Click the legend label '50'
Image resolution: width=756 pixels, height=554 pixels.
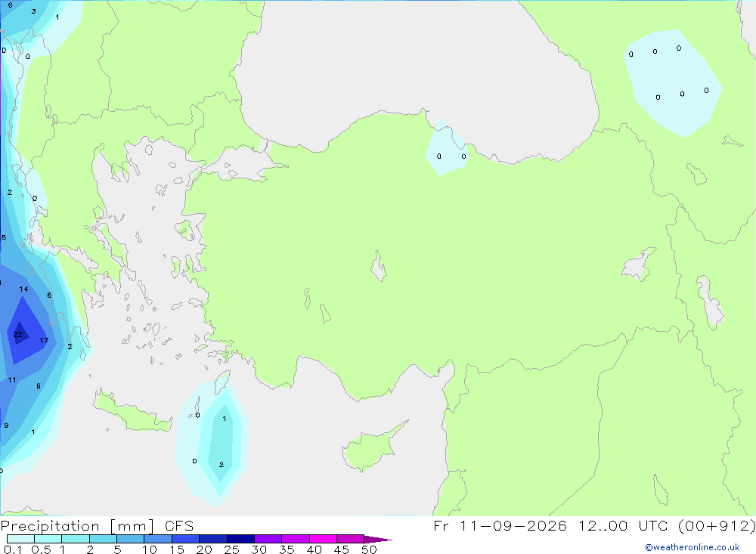point(370,549)
